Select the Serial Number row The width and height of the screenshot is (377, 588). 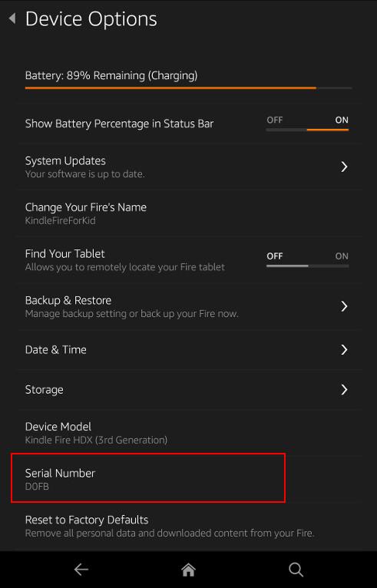click(148, 477)
